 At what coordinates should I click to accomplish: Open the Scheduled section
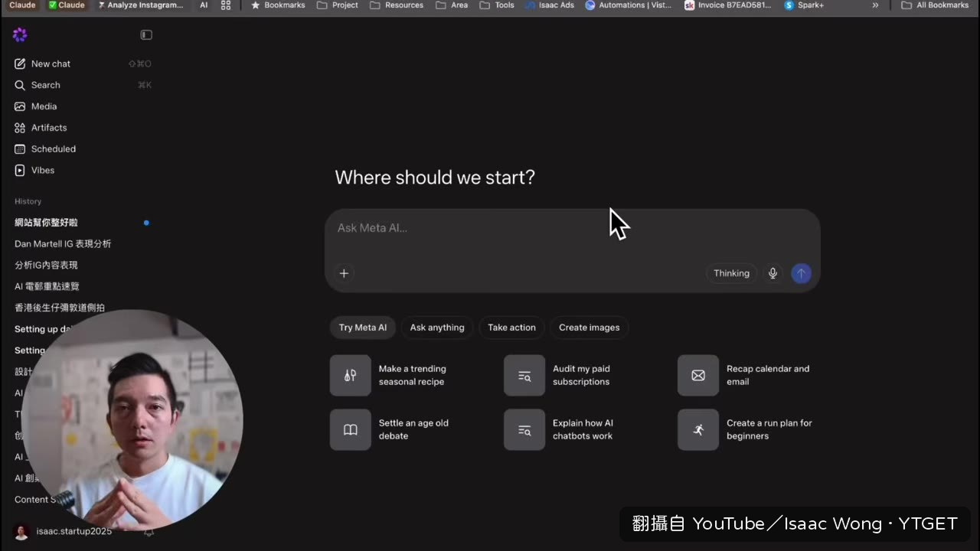pos(83,149)
